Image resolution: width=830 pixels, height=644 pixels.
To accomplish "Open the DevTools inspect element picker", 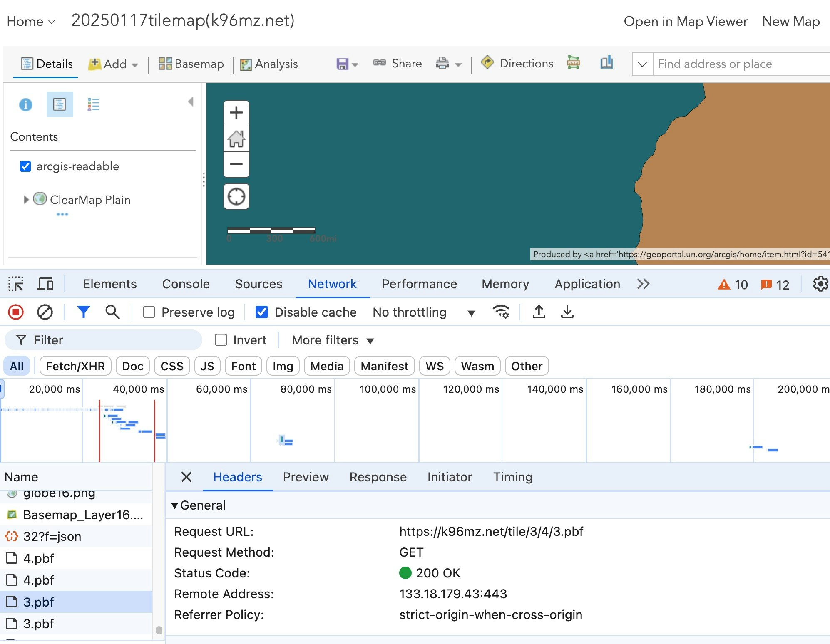I will pyautogui.click(x=16, y=284).
